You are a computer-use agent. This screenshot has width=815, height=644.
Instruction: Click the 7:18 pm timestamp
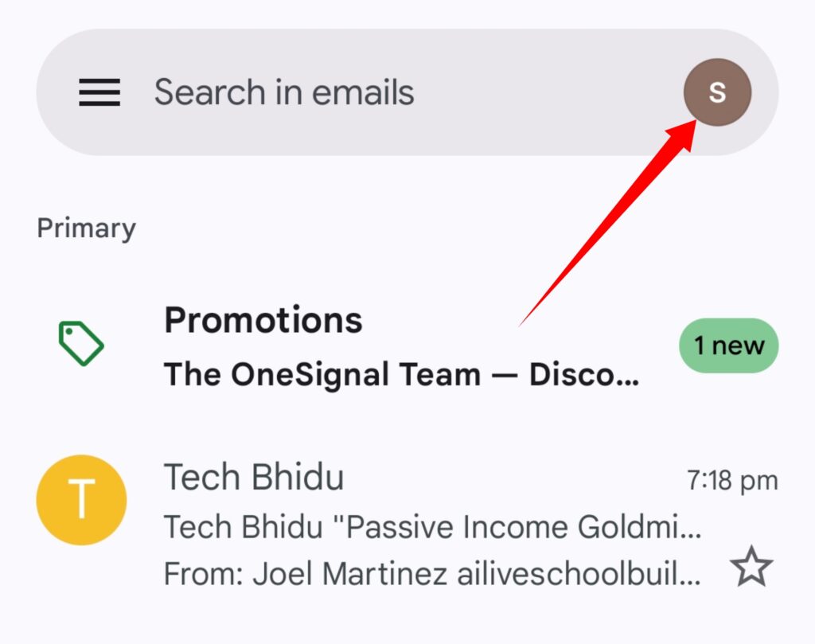click(x=732, y=480)
